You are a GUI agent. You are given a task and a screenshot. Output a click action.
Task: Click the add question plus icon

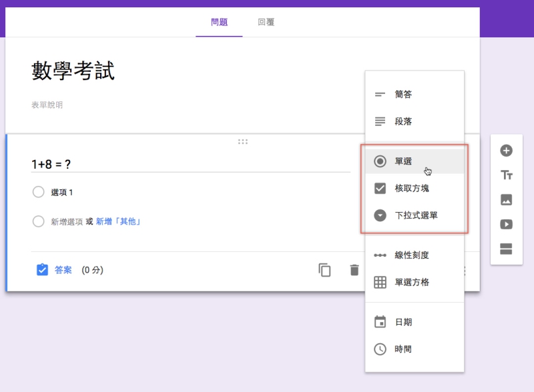tap(506, 151)
